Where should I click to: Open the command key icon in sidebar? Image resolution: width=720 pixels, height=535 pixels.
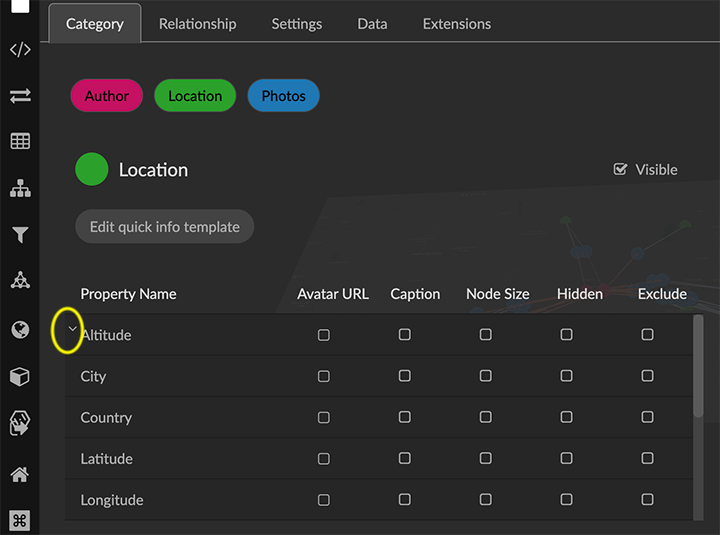pyautogui.click(x=19, y=520)
